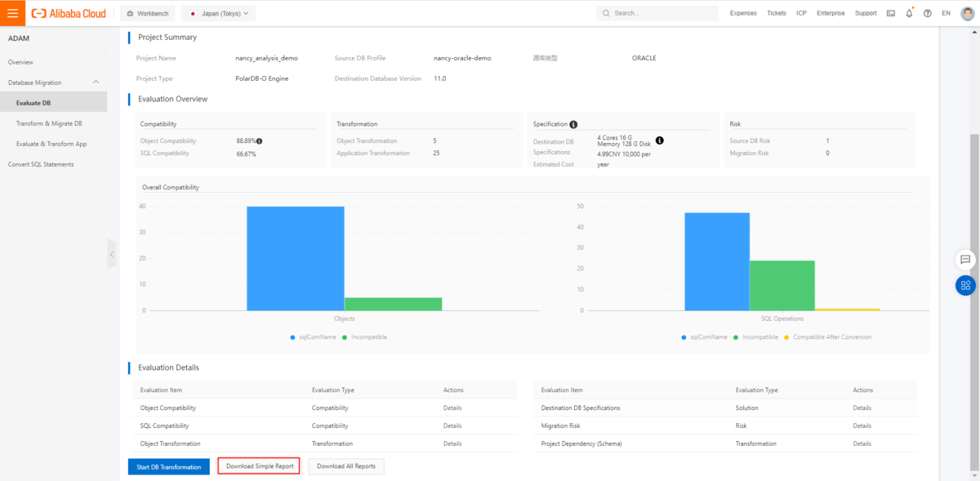Click the 66.67% SQL compatibility value
The width and height of the screenshot is (980, 481).
click(x=246, y=154)
